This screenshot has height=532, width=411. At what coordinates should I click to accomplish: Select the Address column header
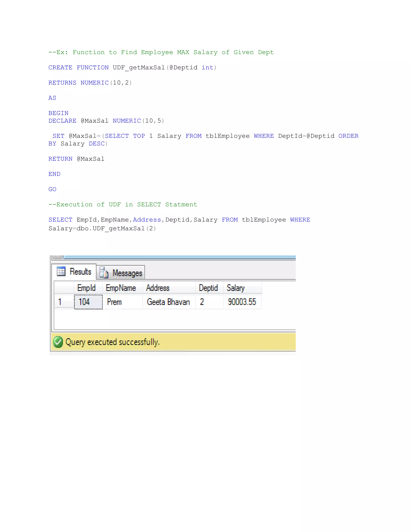pyautogui.click(x=169, y=288)
